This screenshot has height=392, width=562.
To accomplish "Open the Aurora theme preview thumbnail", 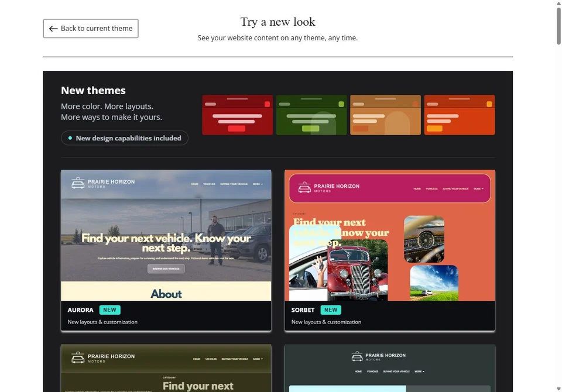I will click(x=166, y=235).
